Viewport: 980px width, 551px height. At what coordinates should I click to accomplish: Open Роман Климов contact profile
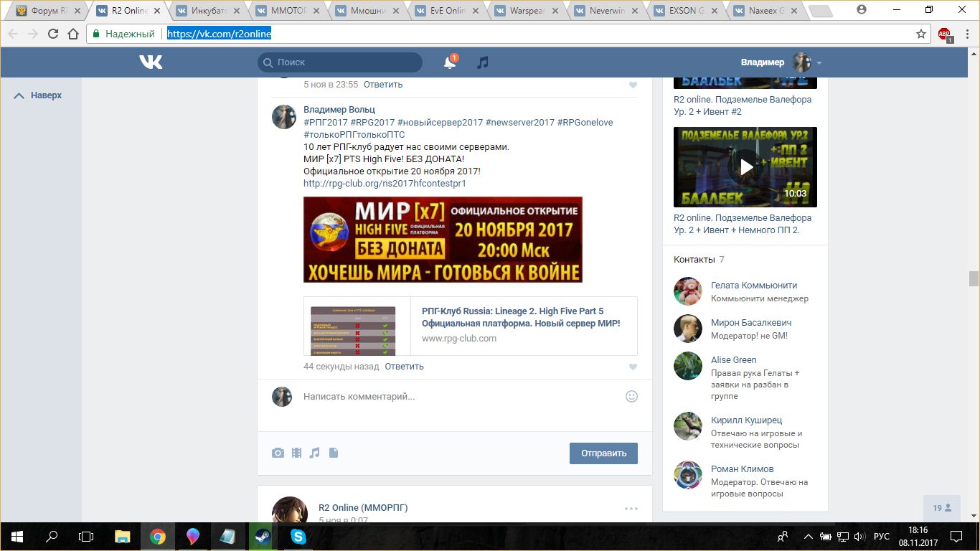(x=742, y=469)
